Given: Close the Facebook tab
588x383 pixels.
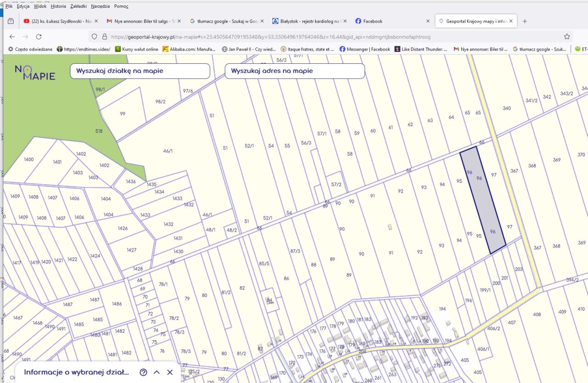Looking at the screenshot, I should click(x=428, y=21).
